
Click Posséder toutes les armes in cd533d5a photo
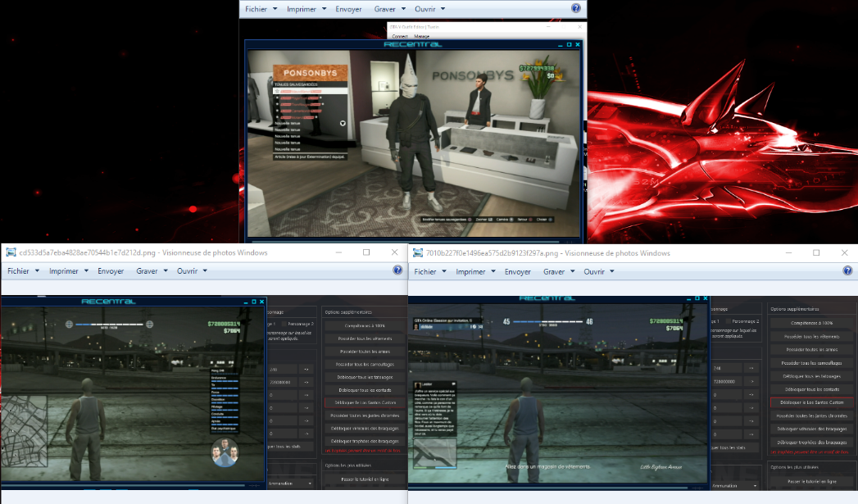(x=365, y=352)
